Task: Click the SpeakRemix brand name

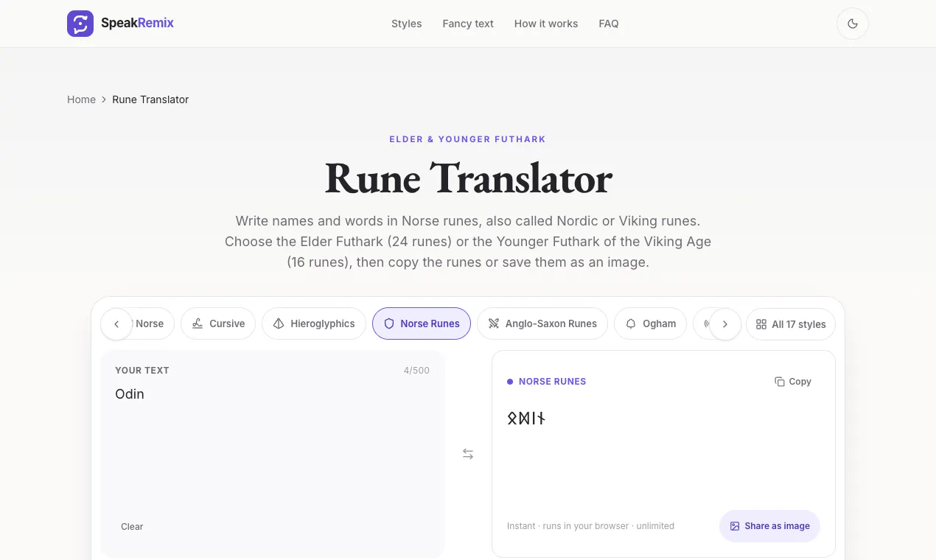Action: pos(138,23)
